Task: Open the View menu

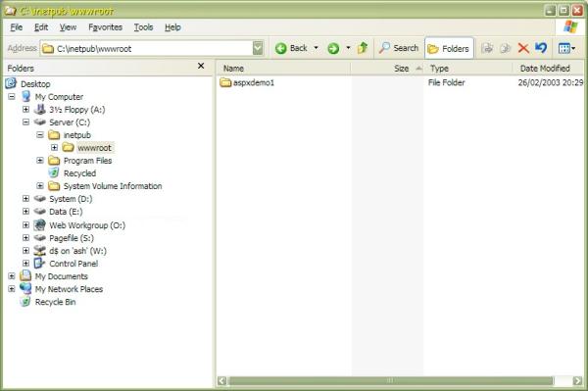Action: [x=68, y=27]
